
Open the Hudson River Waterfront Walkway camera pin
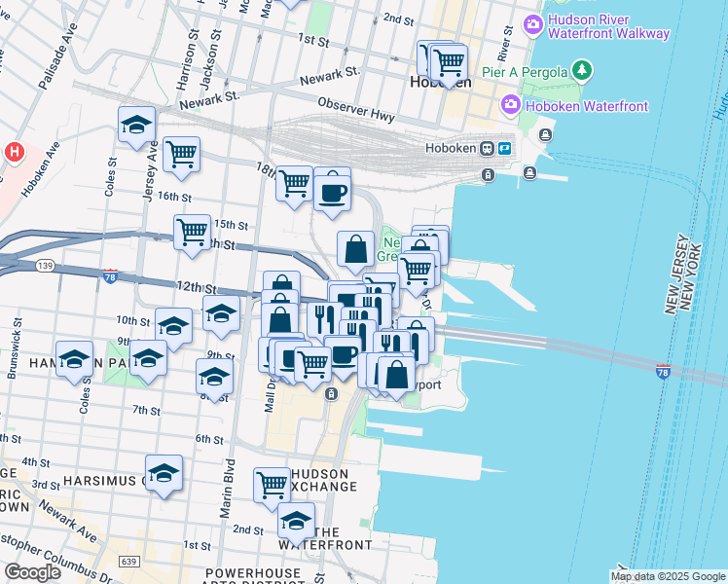533,24
